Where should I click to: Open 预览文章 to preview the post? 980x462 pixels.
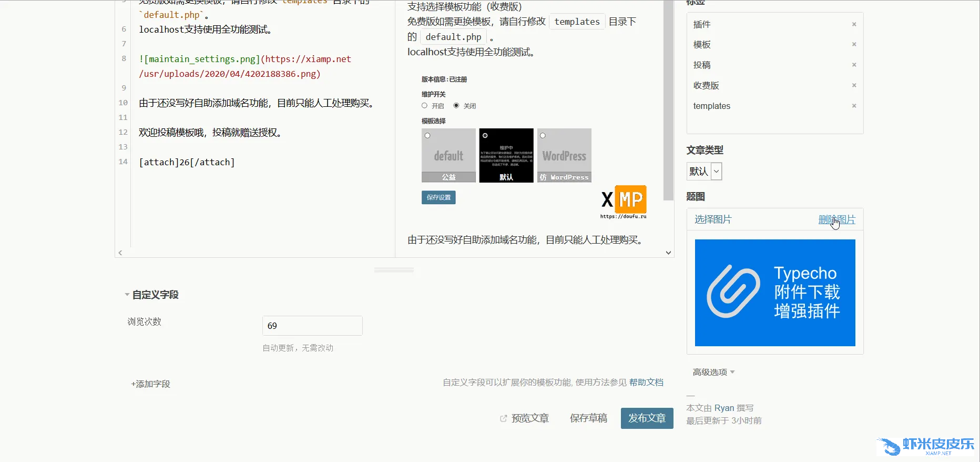tap(530, 418)
